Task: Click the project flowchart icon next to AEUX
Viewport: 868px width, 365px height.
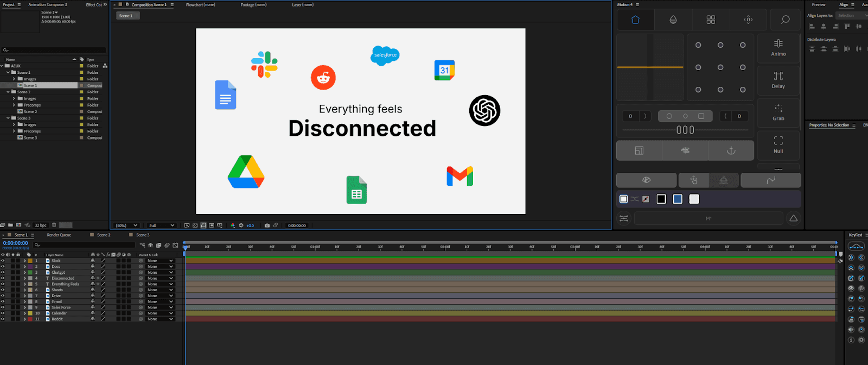Action: [x=105, y=66]
